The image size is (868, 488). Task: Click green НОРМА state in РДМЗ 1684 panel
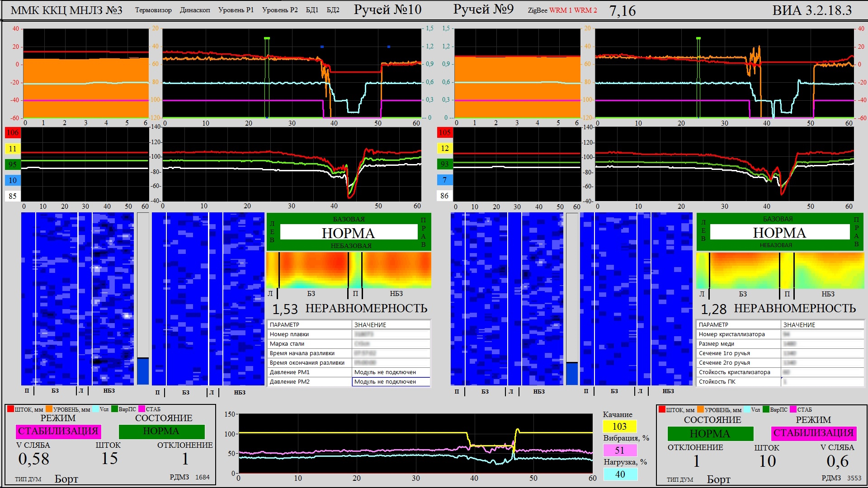click(x=161, y=431)
